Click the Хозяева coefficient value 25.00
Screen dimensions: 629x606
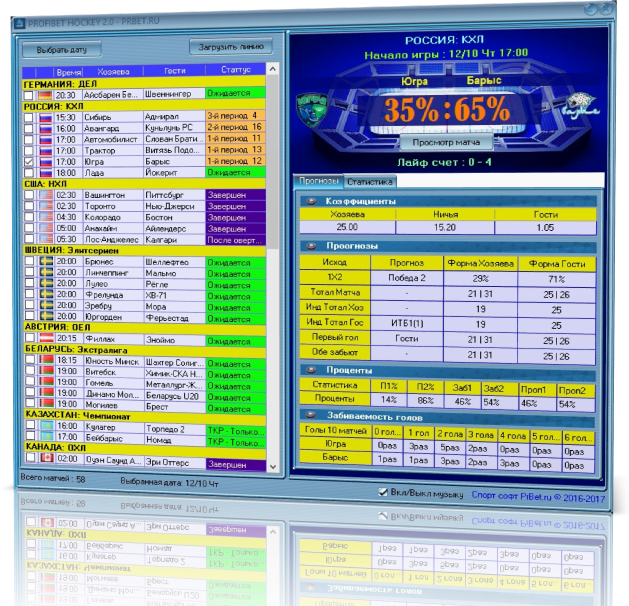click(x=347, y=227)
